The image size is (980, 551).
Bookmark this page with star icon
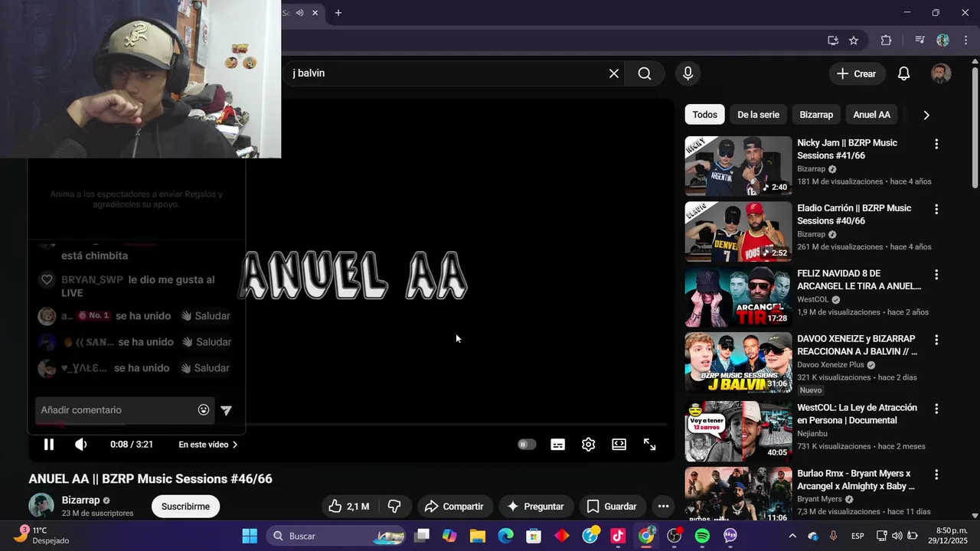pyautogui.click(x=854, y=41)
